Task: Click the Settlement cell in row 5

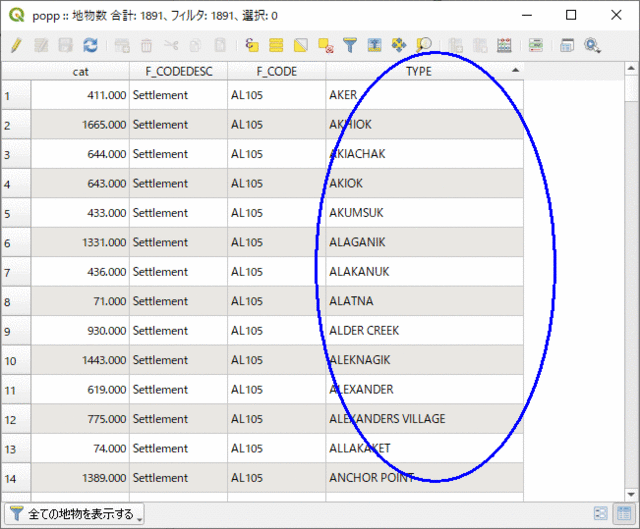Action: click(x=178, y=213)
